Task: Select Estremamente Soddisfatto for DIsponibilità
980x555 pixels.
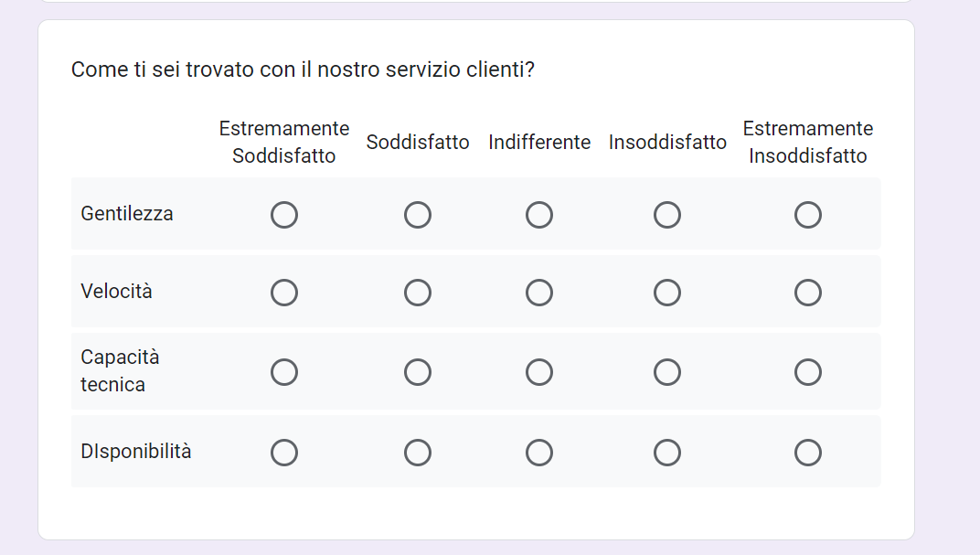Action: [284, 453]
